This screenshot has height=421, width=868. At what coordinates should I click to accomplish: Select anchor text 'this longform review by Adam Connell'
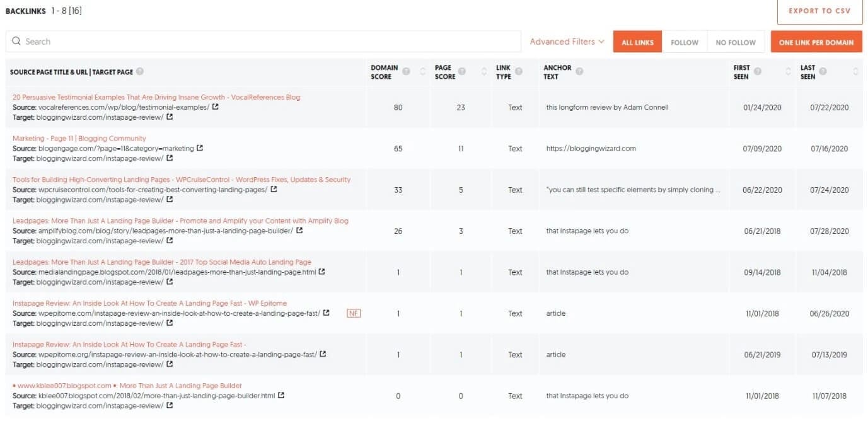607,107
